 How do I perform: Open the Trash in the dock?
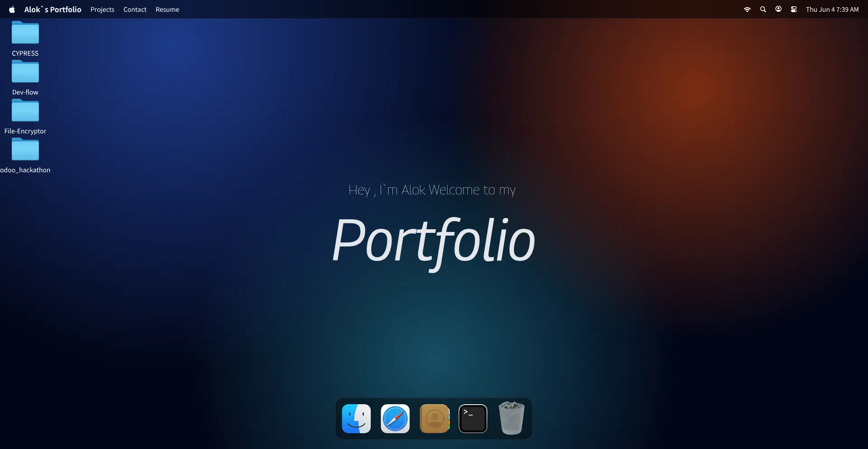coord(512,418)
